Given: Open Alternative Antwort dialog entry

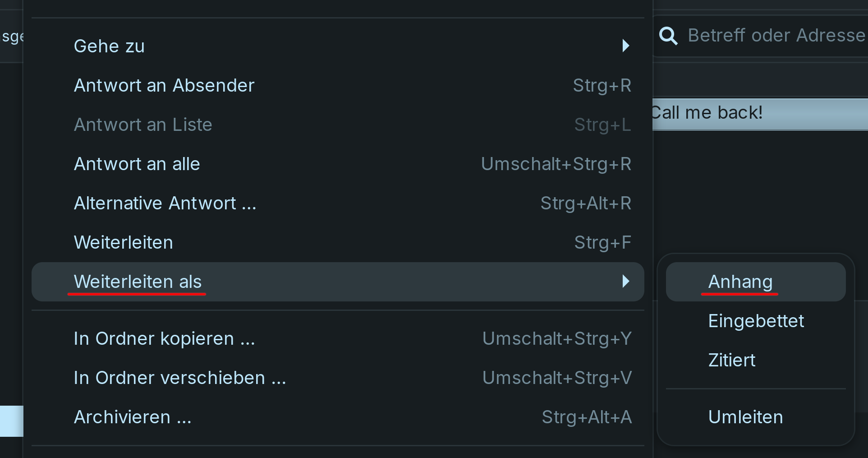Looking at the screenshot, I should [x=165, y=203].
